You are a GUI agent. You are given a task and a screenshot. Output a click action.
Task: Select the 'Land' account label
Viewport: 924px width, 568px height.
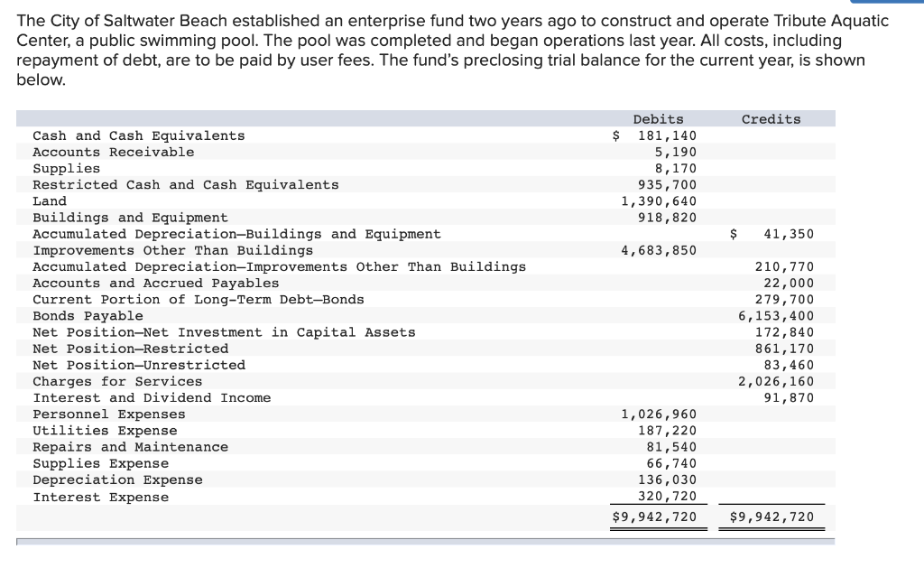50,201
